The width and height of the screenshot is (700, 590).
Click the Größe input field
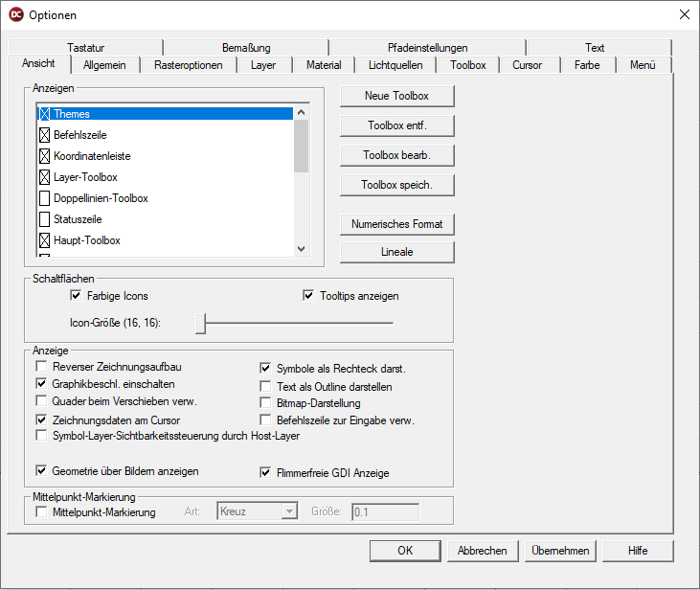point(385,512)
